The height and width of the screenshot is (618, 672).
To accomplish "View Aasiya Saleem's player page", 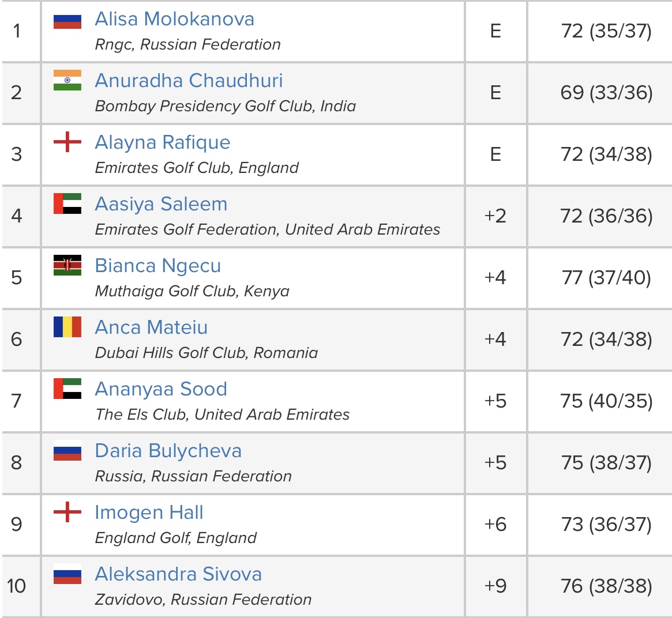I will pos(161,204).
